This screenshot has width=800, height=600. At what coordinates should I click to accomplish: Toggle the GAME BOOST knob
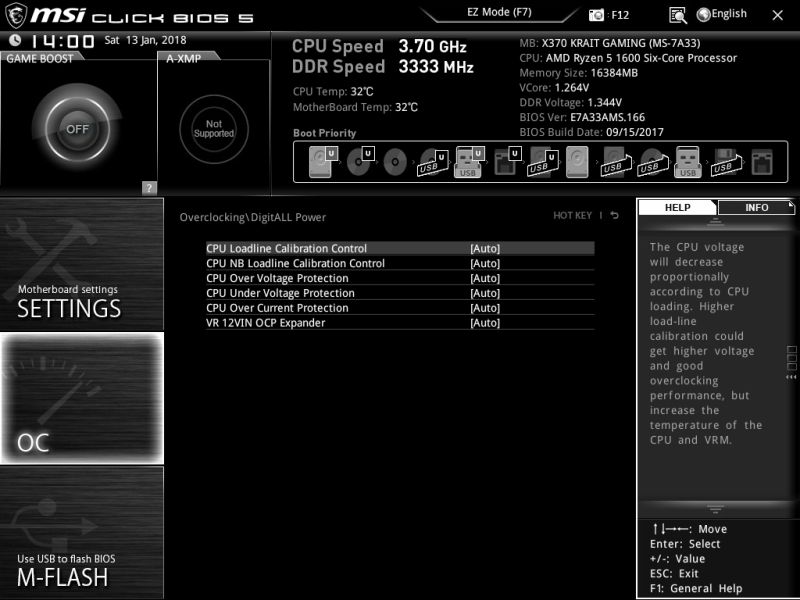tap(77, 129)
